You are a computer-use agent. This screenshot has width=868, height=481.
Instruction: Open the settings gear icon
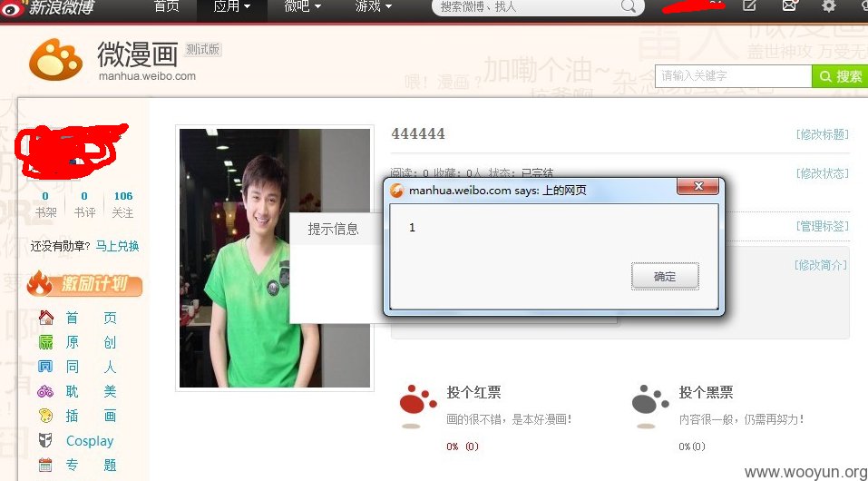[x=829, y=6]
